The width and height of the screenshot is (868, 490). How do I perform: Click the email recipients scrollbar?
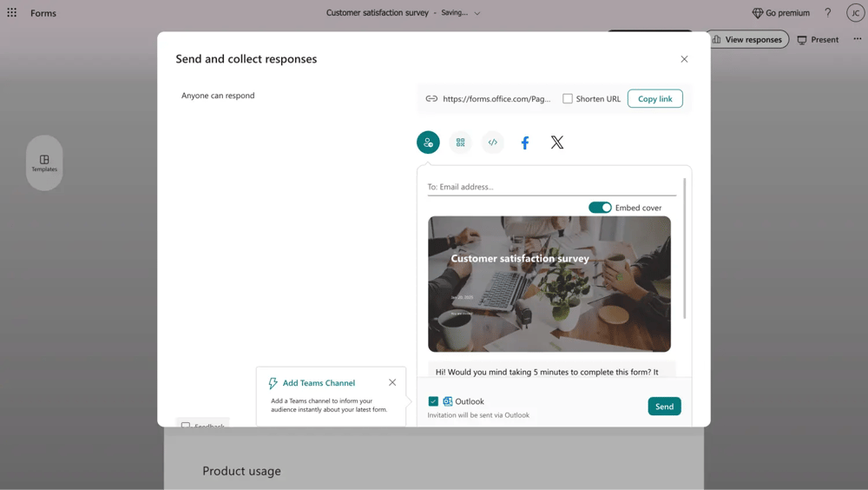[685, 248]
